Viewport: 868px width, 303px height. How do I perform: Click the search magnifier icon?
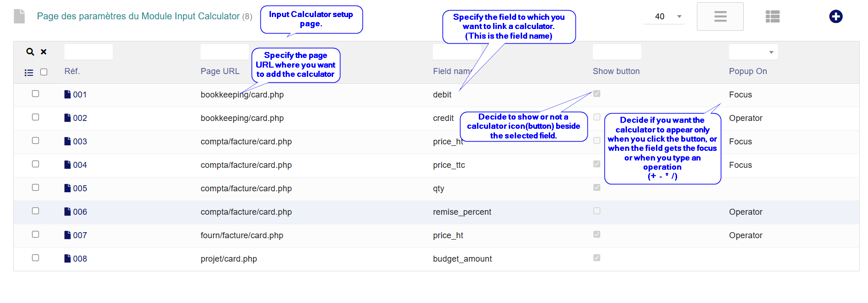tap(30, 52)
